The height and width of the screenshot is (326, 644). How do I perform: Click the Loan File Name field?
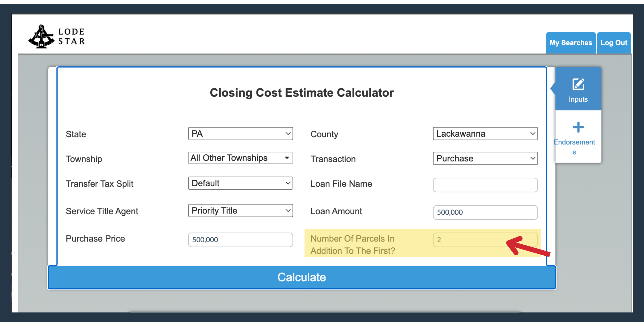(485, 185)
